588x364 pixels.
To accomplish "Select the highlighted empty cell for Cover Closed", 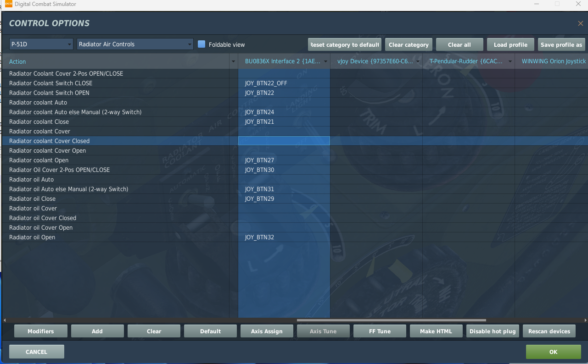I will [284, 141].
